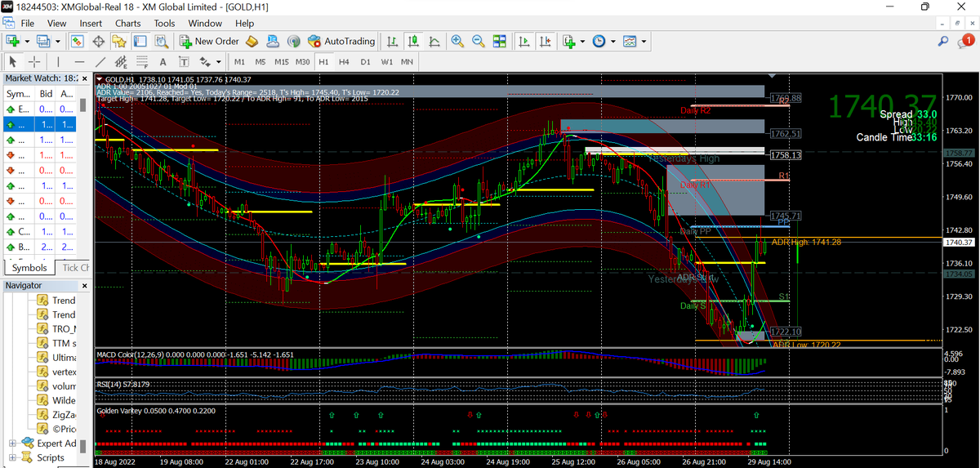Open the Periods clock button
This screenshot has width=980, height=468.
599,41
